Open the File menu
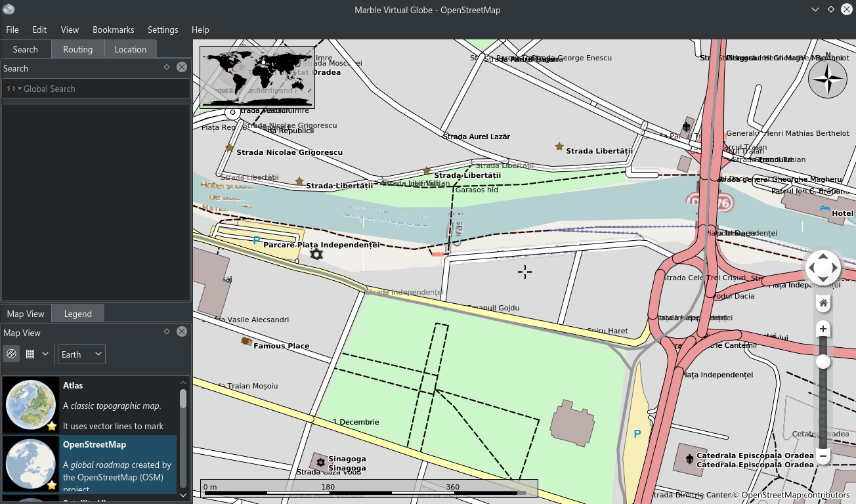 click(x=12, y=30)
